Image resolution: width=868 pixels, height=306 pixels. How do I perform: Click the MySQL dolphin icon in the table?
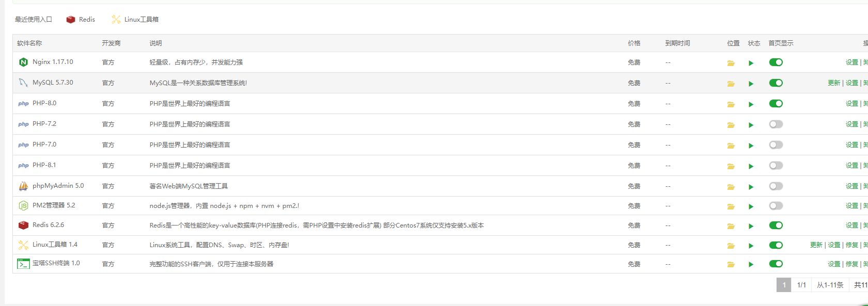point(23,83)
